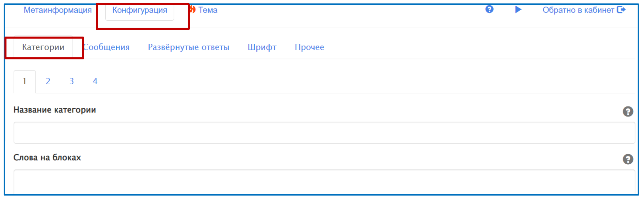Image resolution: width=644 pixels, height=200 pixels.
Task: Click the exit icon beside Обратно в кабинет
Action: tap(621, 10)
